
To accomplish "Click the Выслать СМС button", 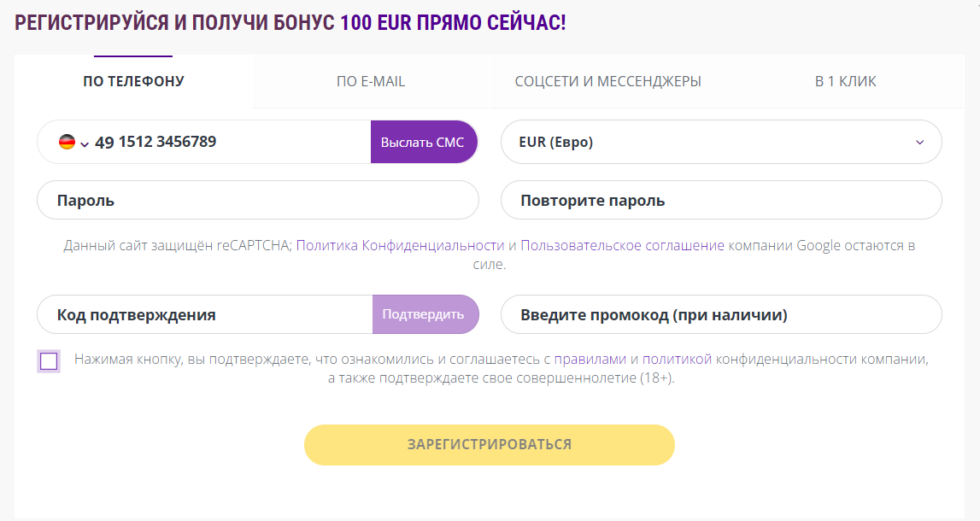I will pyautogui.click(x=424, y=142).
